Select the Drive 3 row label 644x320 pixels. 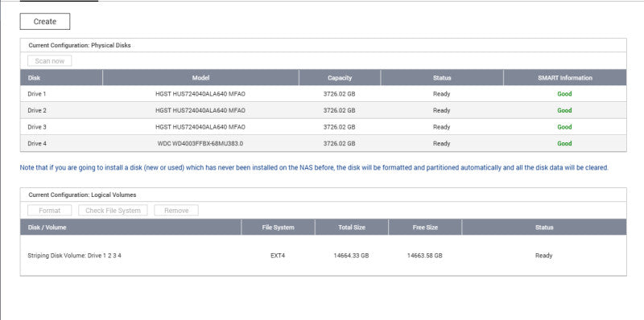[x=37, y=127]
